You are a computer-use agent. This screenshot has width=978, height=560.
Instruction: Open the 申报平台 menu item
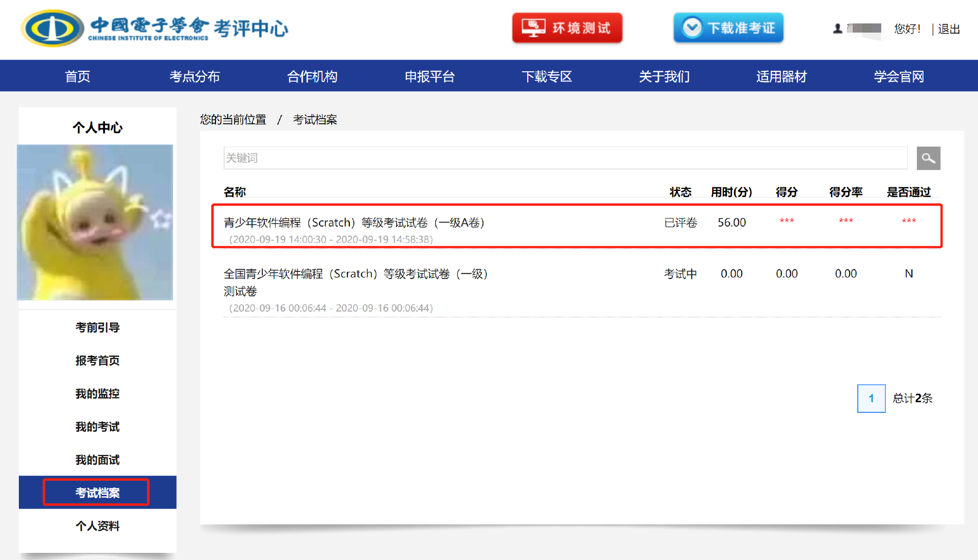[429, 76]
